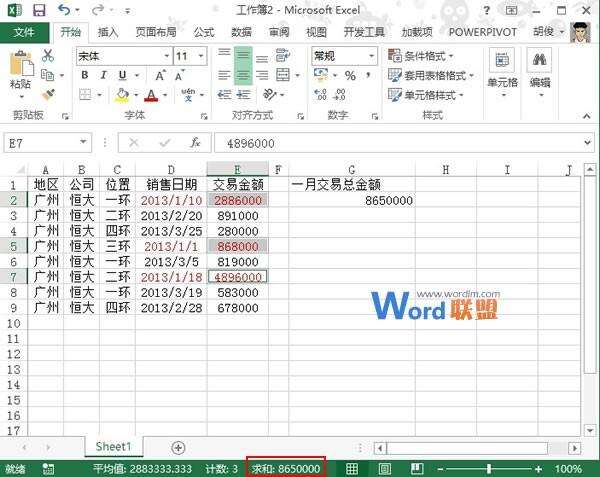Click the Merge and Center icon

pyautogui.click(x=283, y=75)
